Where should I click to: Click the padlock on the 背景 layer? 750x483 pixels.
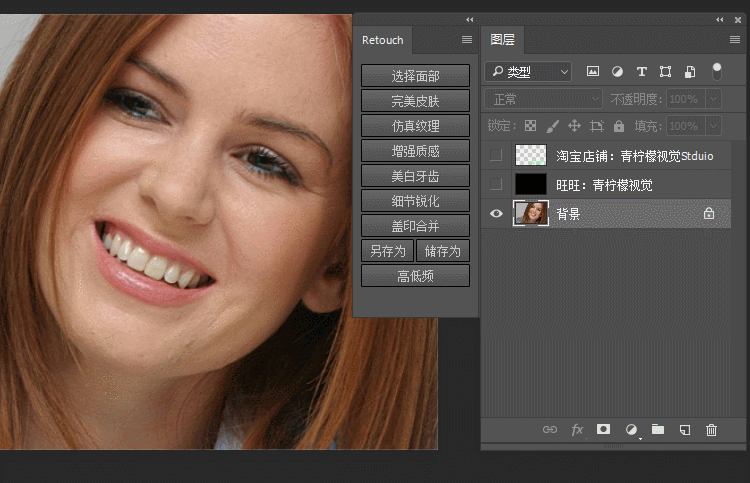coord(709,213)
